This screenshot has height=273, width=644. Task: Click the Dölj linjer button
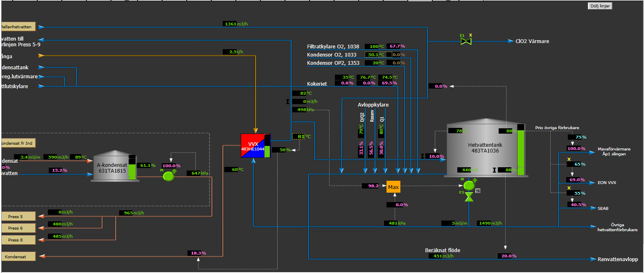click(600, 6)
